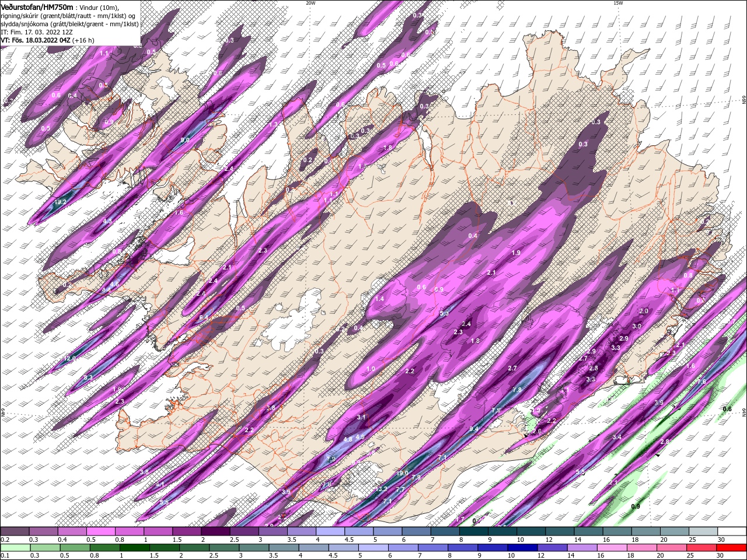
Task: Click the bold black 0.9 value offshore
Action: pos(636,506)
